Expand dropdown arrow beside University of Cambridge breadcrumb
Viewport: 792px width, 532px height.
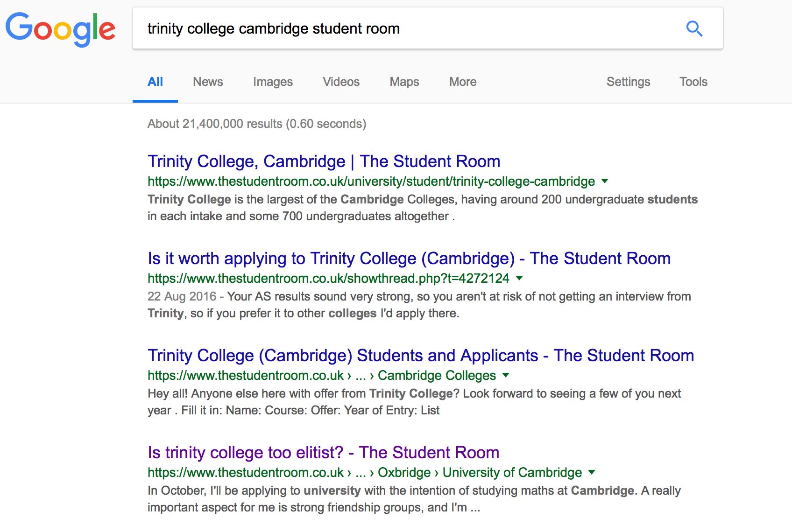click(x=592, y=472)
